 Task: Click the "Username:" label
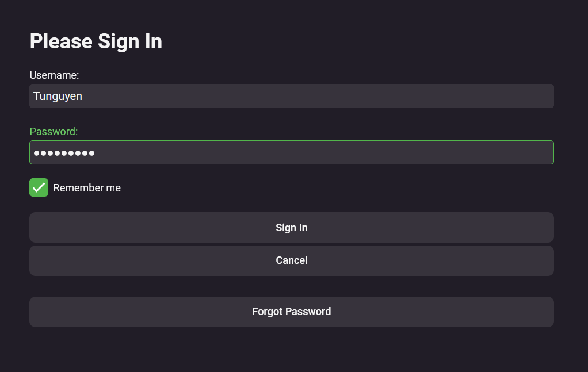click(x=54, y=75)
